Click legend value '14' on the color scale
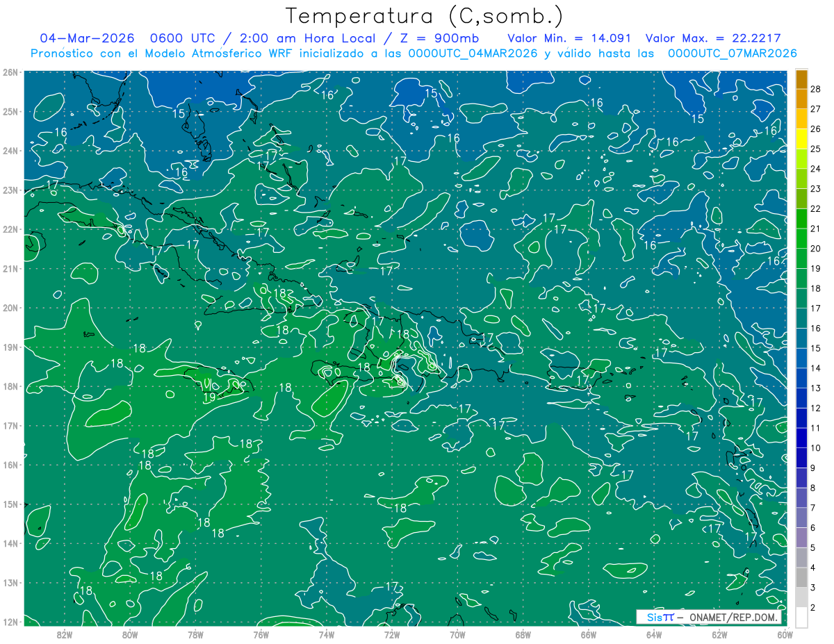The height and width of the screenshot is (644, 834). coord(816,368)
